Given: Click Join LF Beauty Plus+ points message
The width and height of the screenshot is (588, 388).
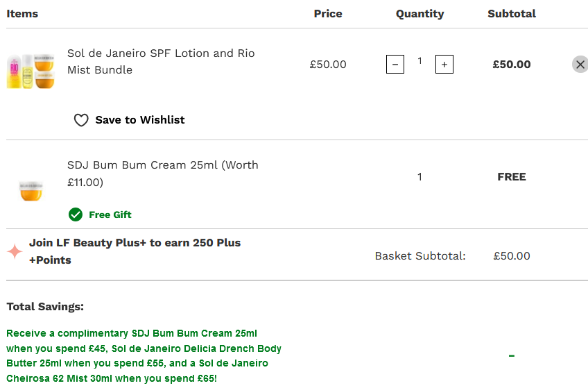Looking at the screenshot, I should click(x=135, y=251).
